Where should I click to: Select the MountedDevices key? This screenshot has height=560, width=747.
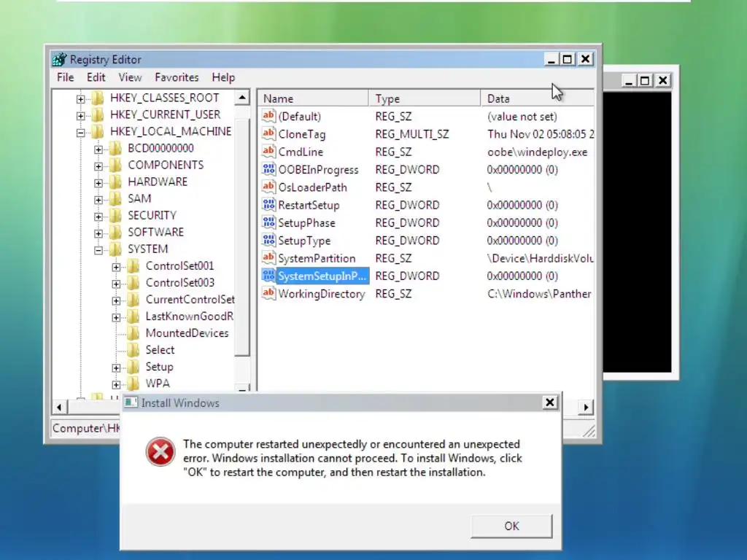pos(187,332)
